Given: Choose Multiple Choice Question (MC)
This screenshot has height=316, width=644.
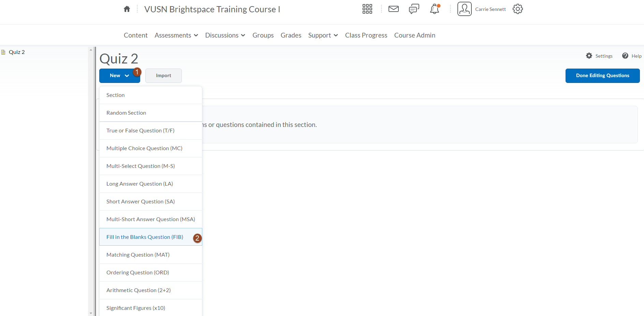Looking at the screenshot, I should pyautogui.click(x=151, y=148).
